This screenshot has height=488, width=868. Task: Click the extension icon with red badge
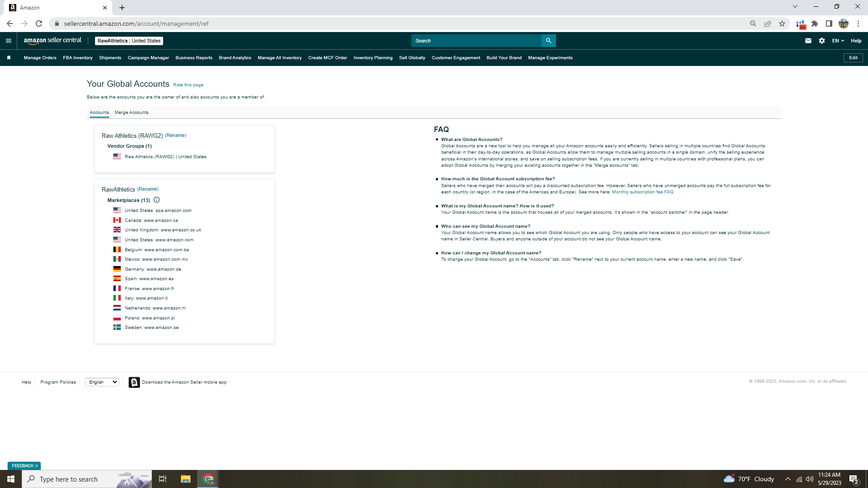point(801,24)
